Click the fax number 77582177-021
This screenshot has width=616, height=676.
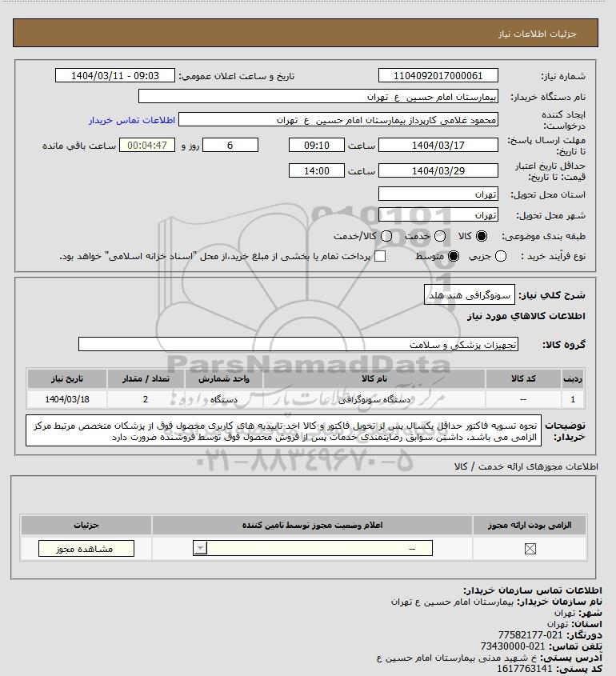click(x=530, y=635)
